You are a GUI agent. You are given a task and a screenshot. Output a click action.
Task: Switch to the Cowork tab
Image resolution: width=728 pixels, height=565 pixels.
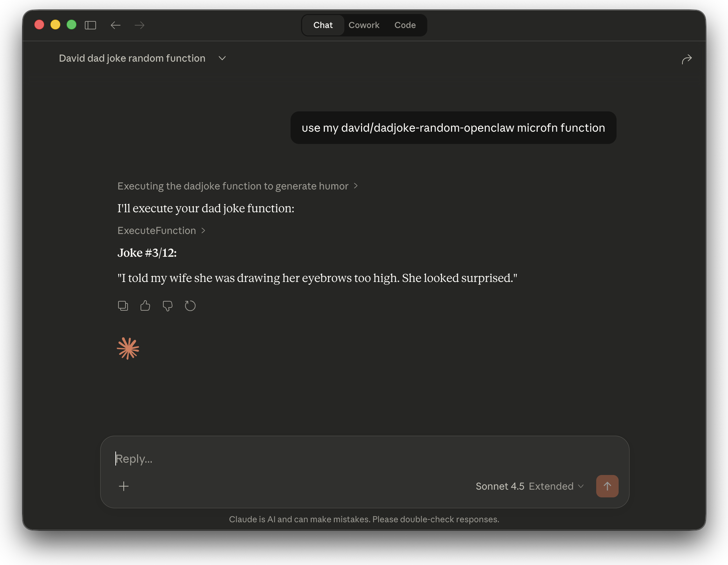[x=364, y=25]
